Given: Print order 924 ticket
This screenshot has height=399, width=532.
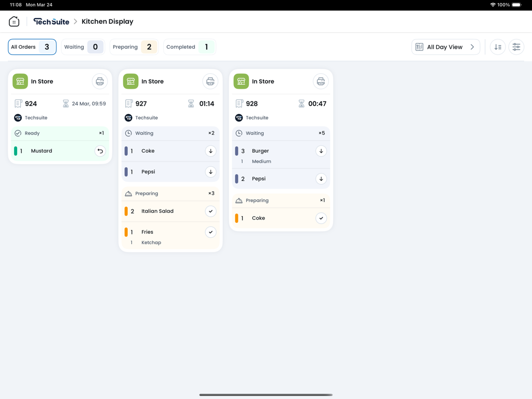Looking at the screenshot, I should (x=100, y=82).
